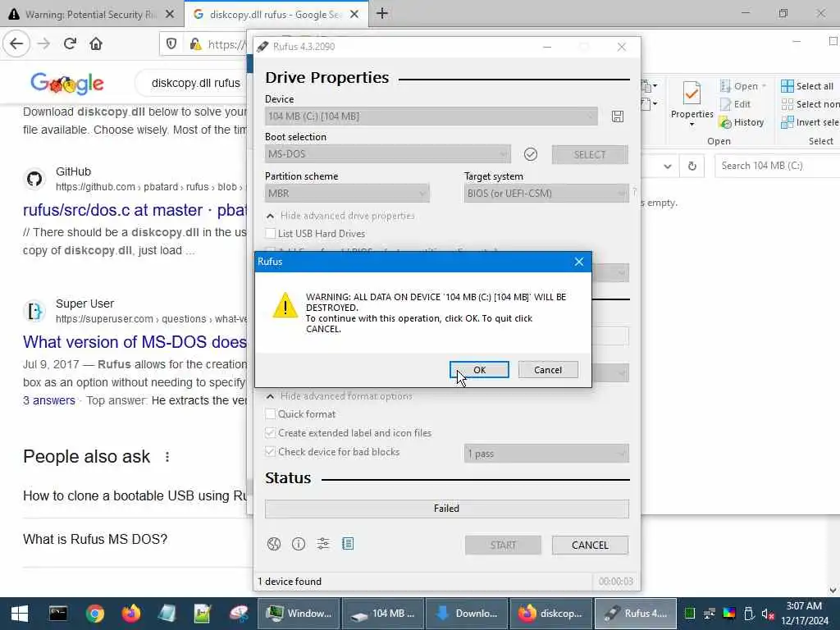Screen dimensions: 840x630
Task: Toggle 'Check device for bad blocks' checkbox
Action: point(271,452)
